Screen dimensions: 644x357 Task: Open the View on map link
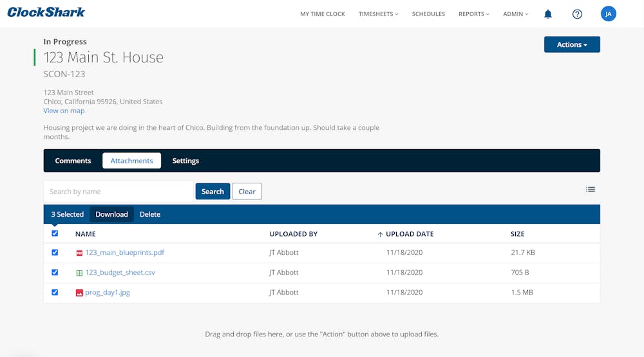point(64,111)
